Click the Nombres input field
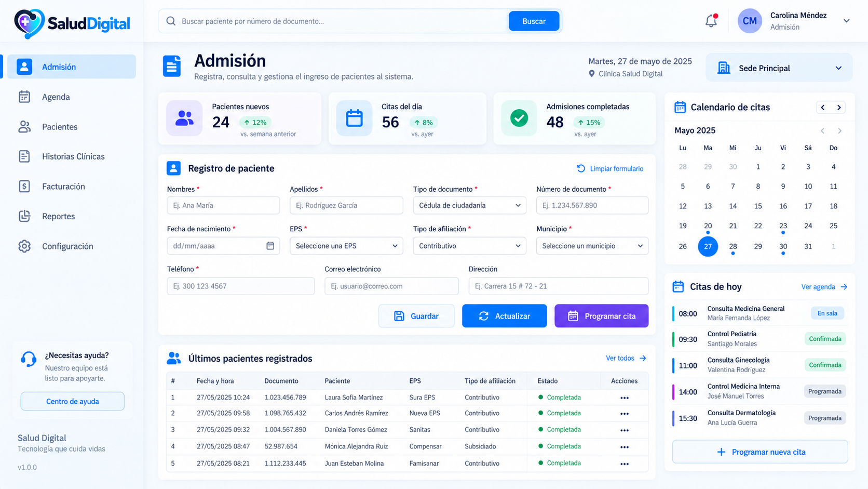The height and width of the screenshot is (489, 868). coord(223,205)
